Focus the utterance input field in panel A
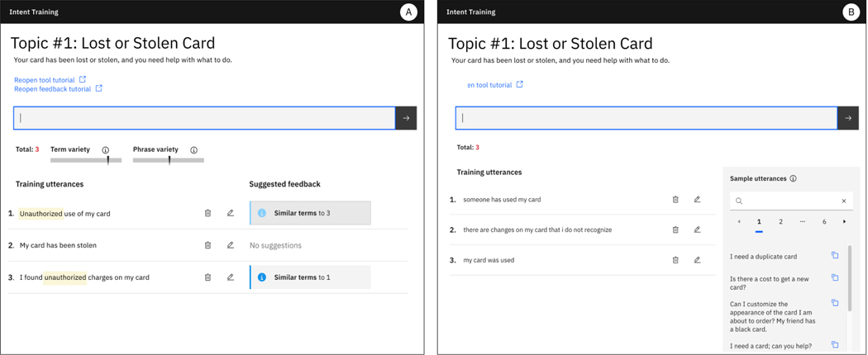 coord(204,118)
